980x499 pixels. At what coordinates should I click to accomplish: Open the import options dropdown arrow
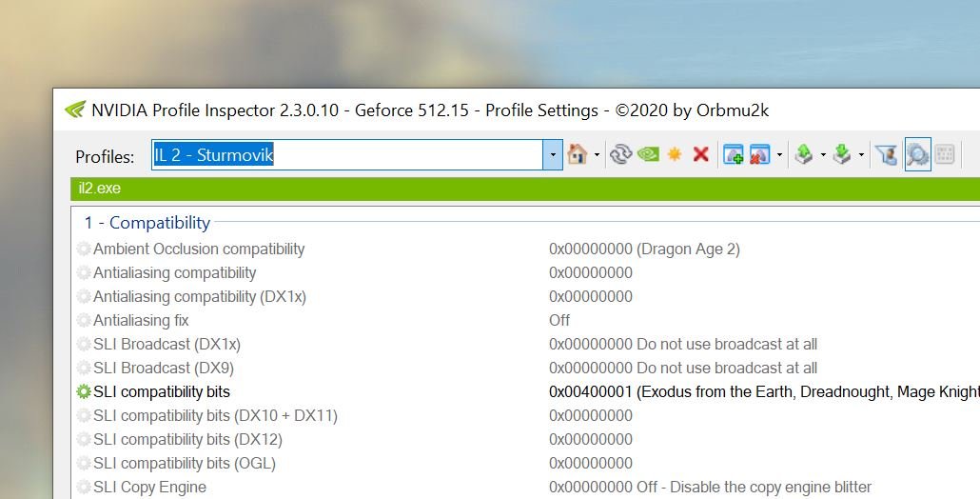click(861, 154)
